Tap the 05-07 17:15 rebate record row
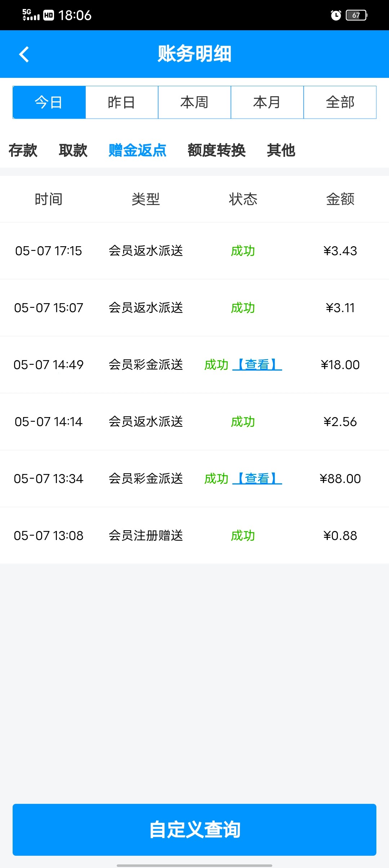Viewport: 389px width, 868px height. 194,251
